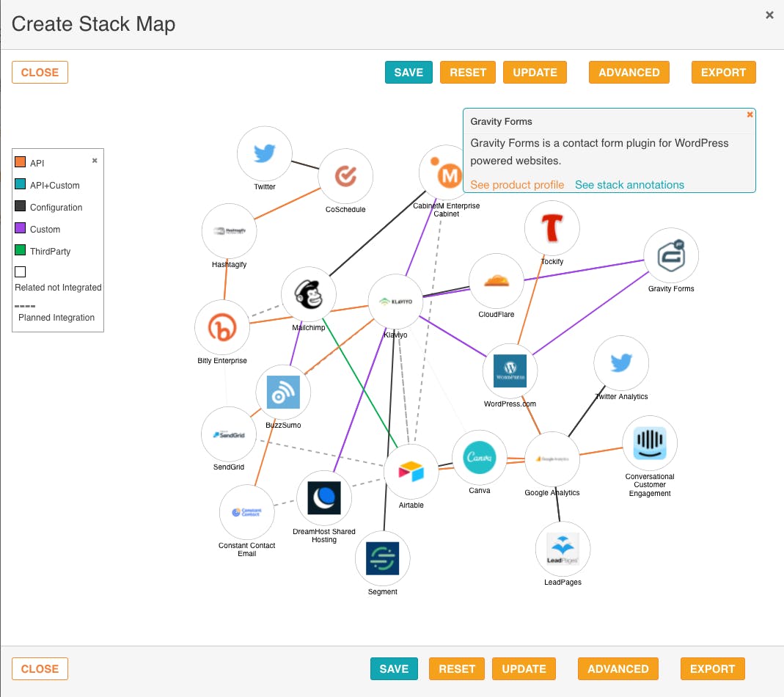The height and width of the screenshot is (697, 784).
Task: Click the top UPDATE button
Action: (535, 72)
